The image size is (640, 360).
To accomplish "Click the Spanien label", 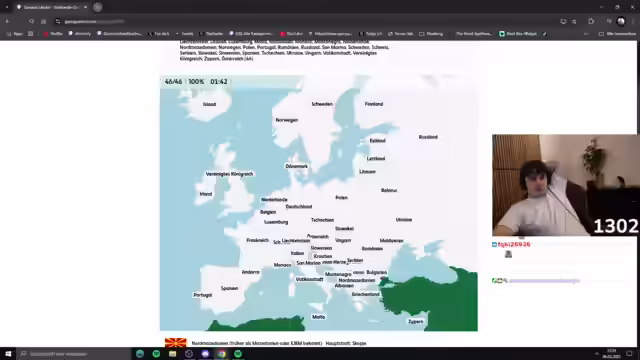I will (229, 288).
